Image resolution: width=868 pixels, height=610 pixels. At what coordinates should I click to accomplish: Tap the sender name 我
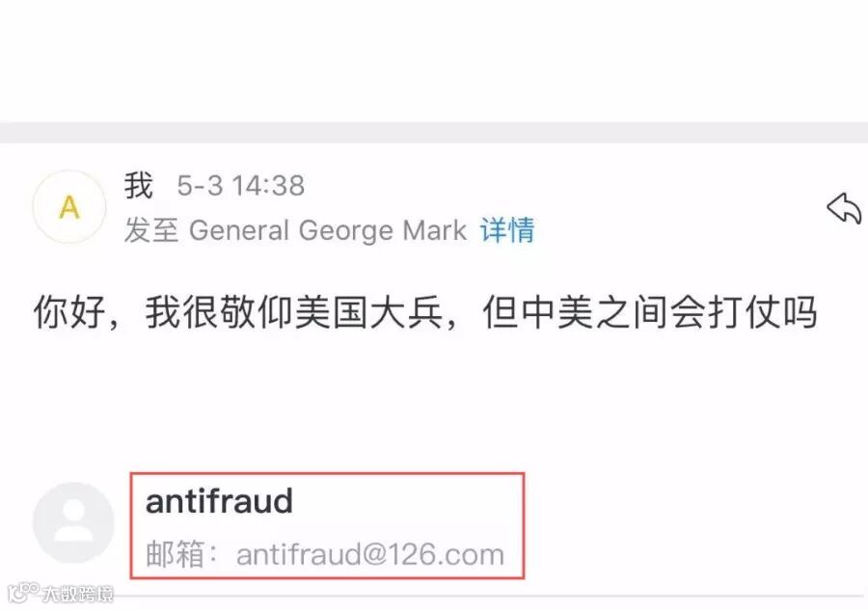coord(138,185)
